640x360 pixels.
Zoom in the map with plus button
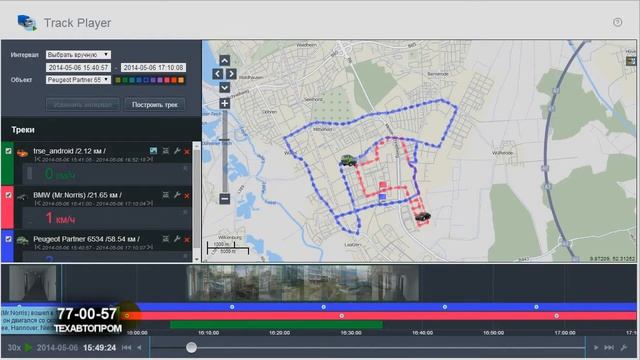coord(224,103)
